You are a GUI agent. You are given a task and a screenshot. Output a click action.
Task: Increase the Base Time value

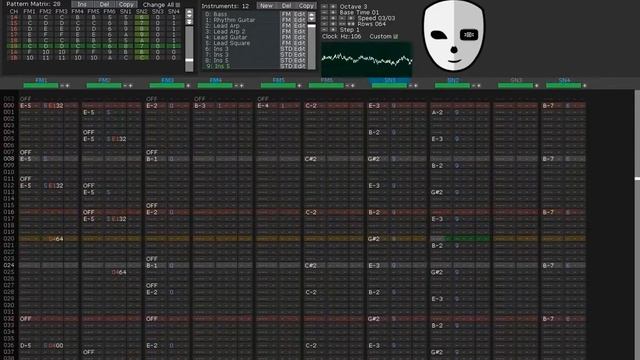[333, 12]
